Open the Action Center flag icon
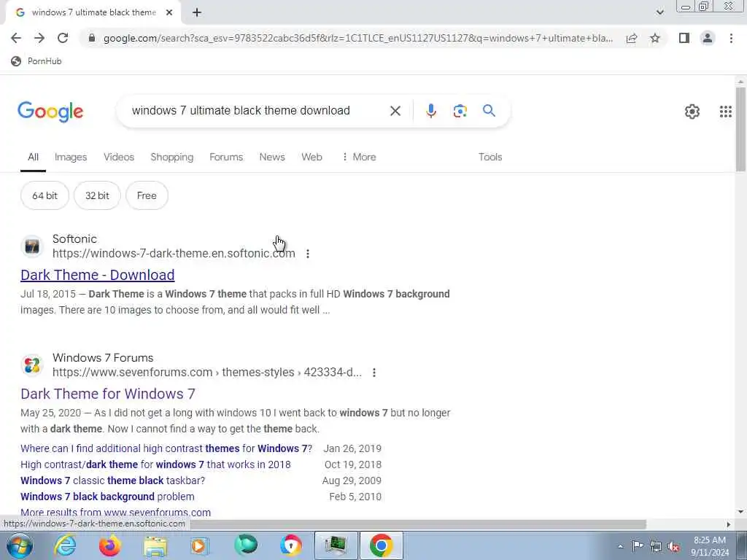747x560 pixels. tap(638, 547)
